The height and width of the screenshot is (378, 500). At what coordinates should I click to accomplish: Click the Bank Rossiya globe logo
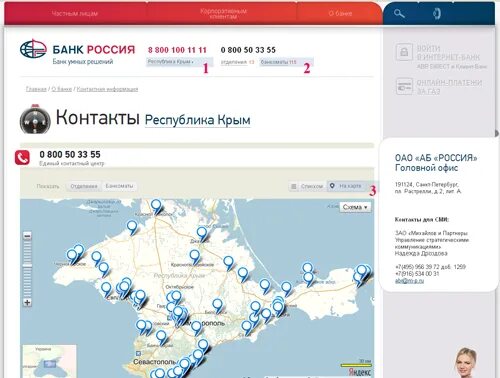click(x=33, y=49)
